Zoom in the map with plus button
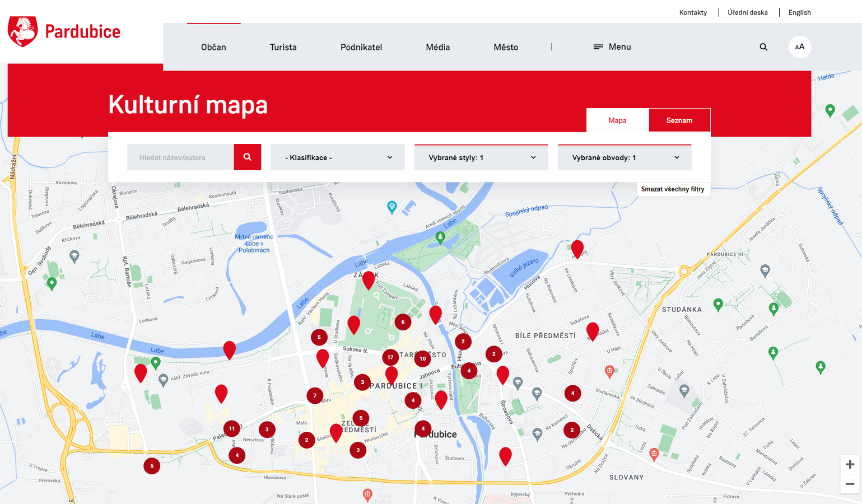 coord(850,464)
